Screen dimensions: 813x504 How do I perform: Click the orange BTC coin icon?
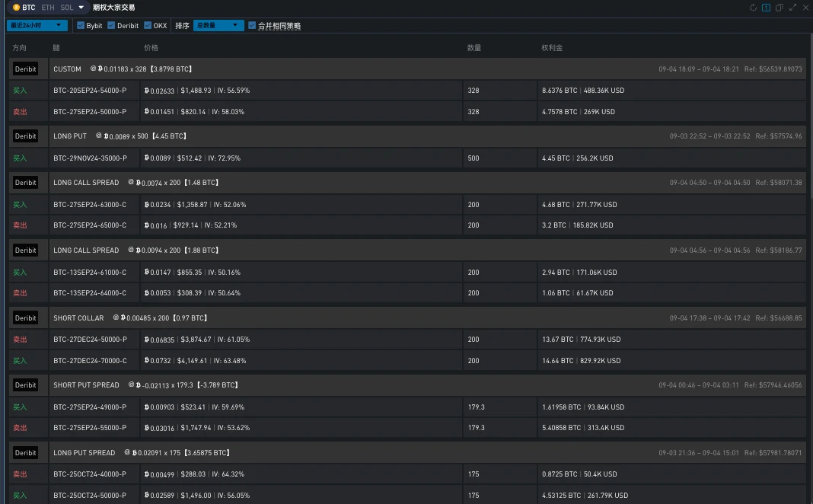(16, 8)
